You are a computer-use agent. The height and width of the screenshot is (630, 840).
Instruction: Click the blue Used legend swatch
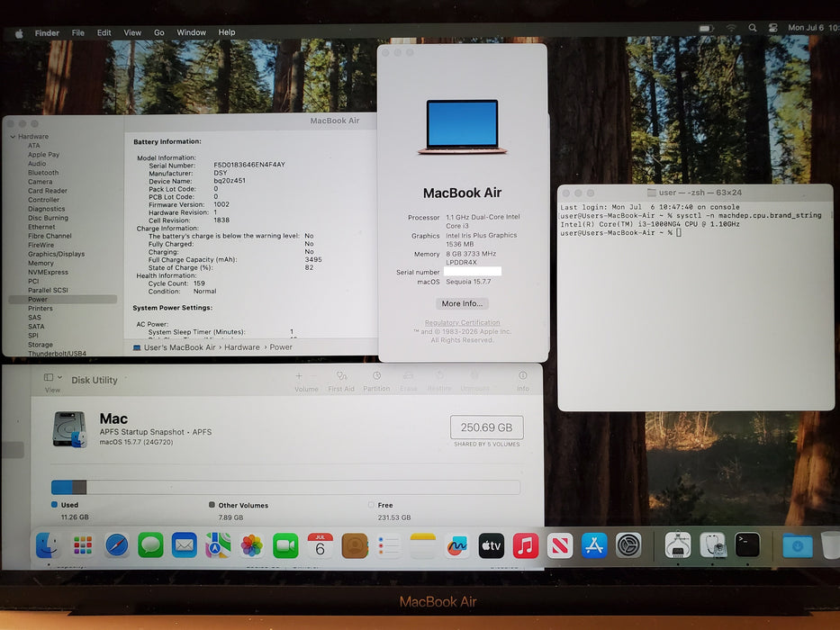click(x=54, y=504)
